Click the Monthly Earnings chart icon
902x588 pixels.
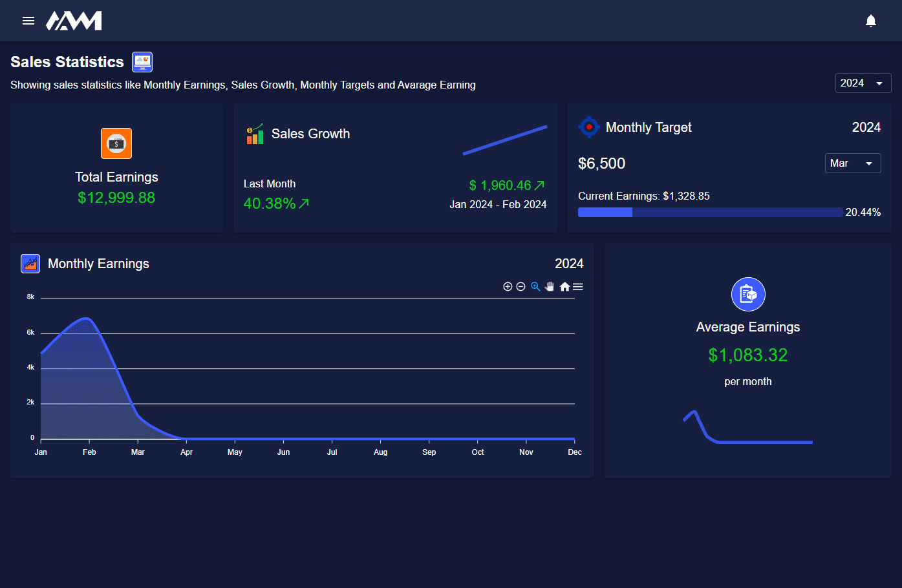(x=30, y=264)
